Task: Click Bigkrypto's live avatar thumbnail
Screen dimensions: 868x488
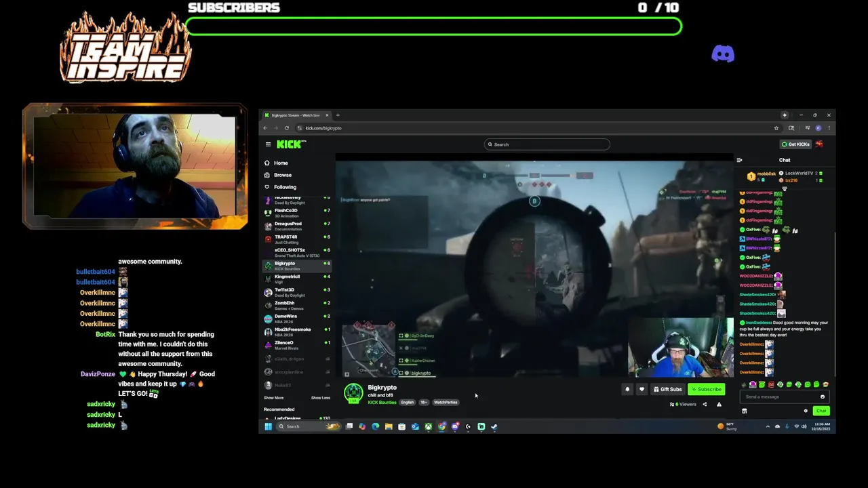Action: pos(353,393)
